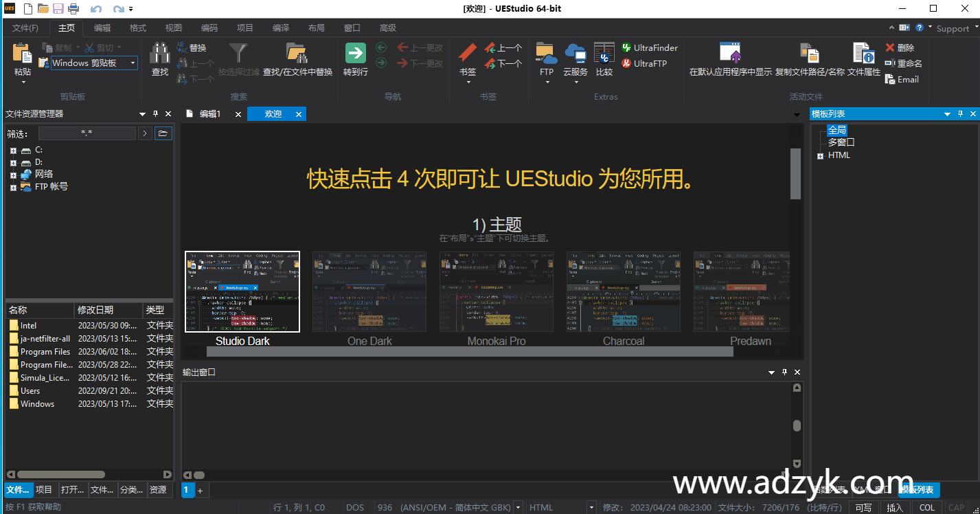The width and height of the screenshot is (980, 514).
Task: Click the 书签 (bookmark) icon
Action: pos(466,58)
